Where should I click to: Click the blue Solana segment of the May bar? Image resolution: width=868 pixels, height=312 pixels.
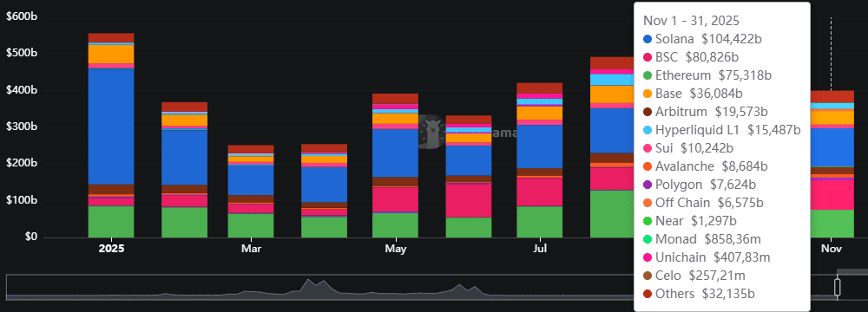coord(395,153)
